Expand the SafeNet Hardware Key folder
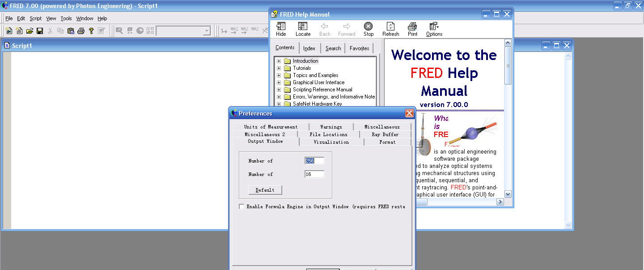 click(279, 104)
